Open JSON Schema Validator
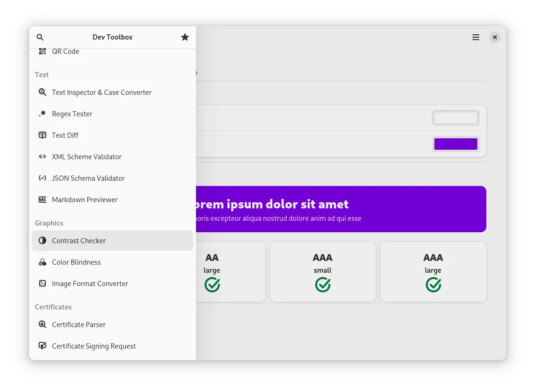535x392 pixels. tap(88, 178)
